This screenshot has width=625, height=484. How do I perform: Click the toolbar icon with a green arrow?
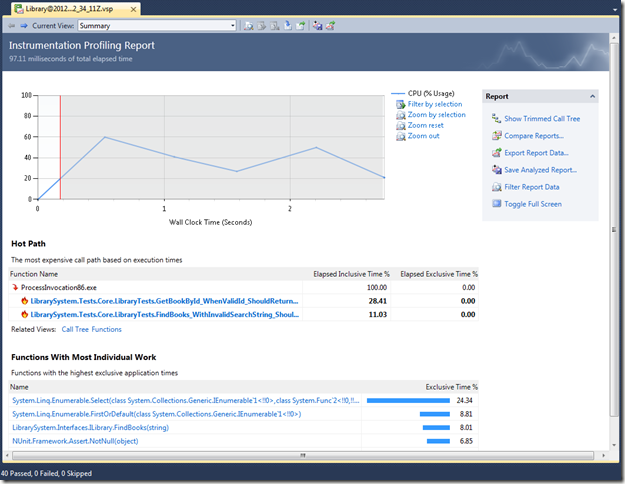pyautogui.click(x=301, y=26)
